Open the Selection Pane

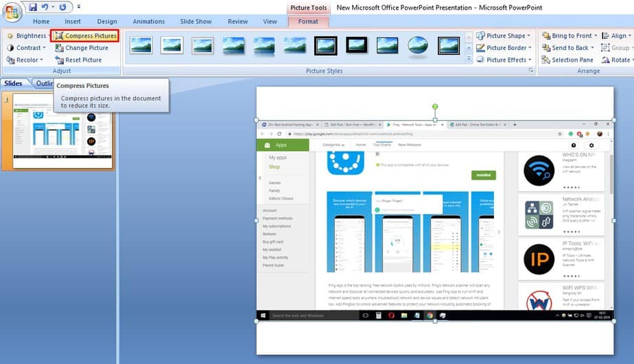567,60
